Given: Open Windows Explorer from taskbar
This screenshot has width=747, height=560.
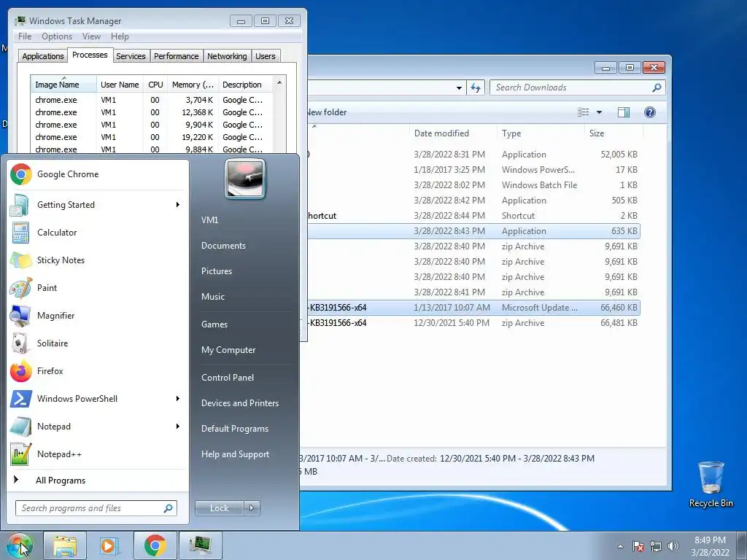Looking at the screenshot, I should 65,545.
